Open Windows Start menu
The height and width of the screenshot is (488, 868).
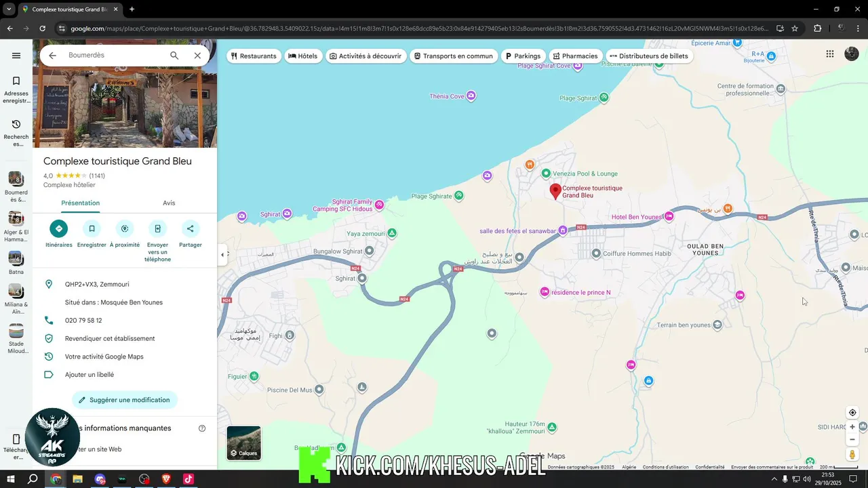pyautogui.click(x=11, y=479)
